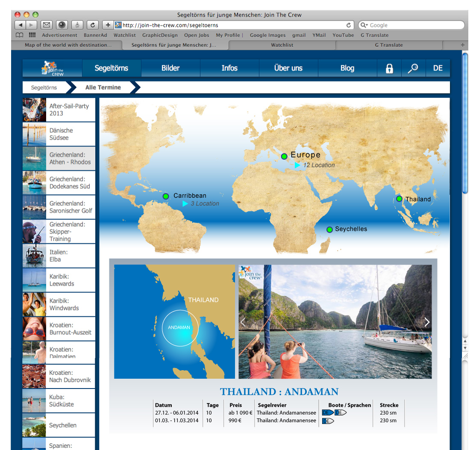Screen dimensions: 476x450
Task: Open the DE language selector
Action: [x=438, y=68]
